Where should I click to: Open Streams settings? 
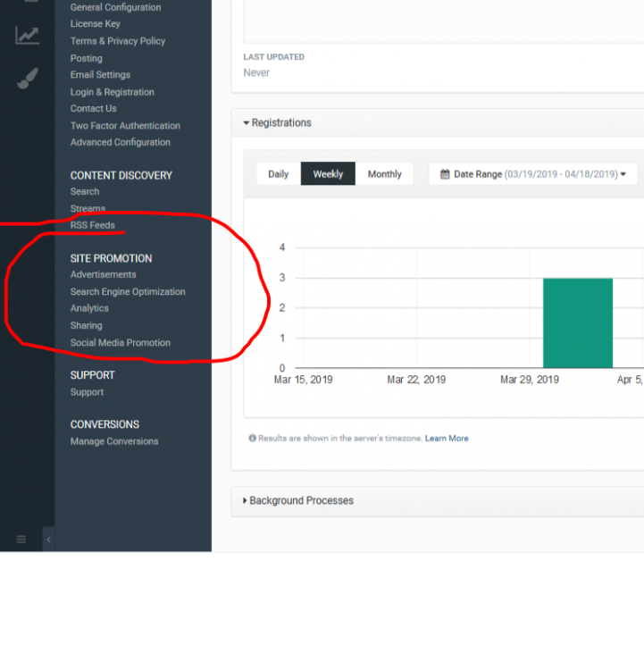coord(88,208)
